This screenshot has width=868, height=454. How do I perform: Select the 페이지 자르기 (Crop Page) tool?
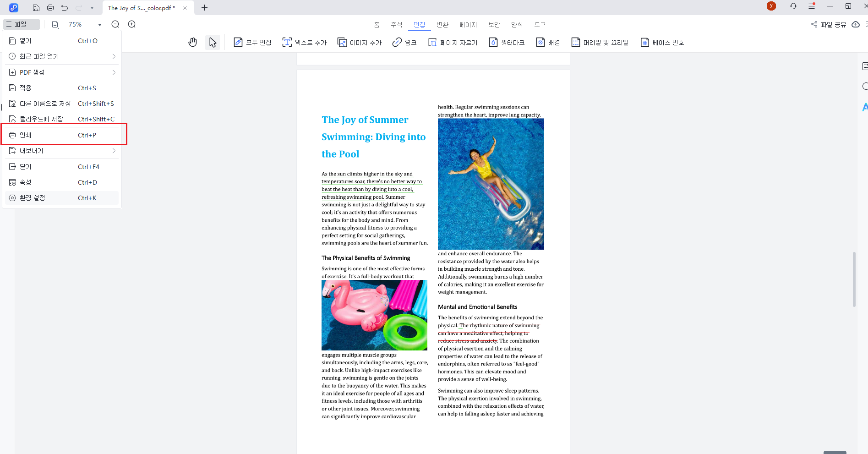point(453,42)
